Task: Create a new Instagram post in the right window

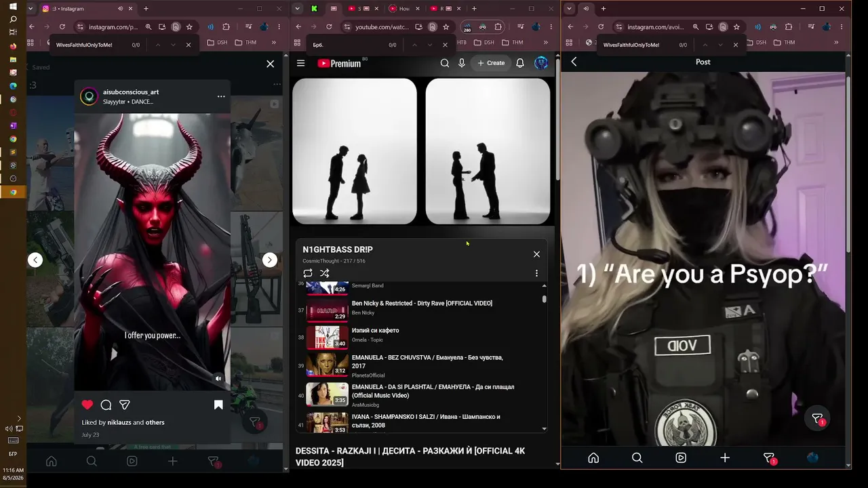Action: [x=725, y=457]
